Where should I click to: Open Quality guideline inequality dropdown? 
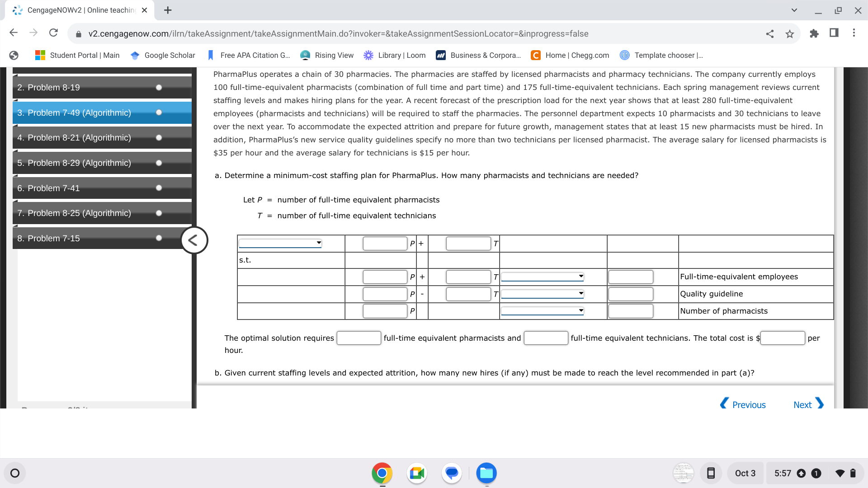coord(542,294)
